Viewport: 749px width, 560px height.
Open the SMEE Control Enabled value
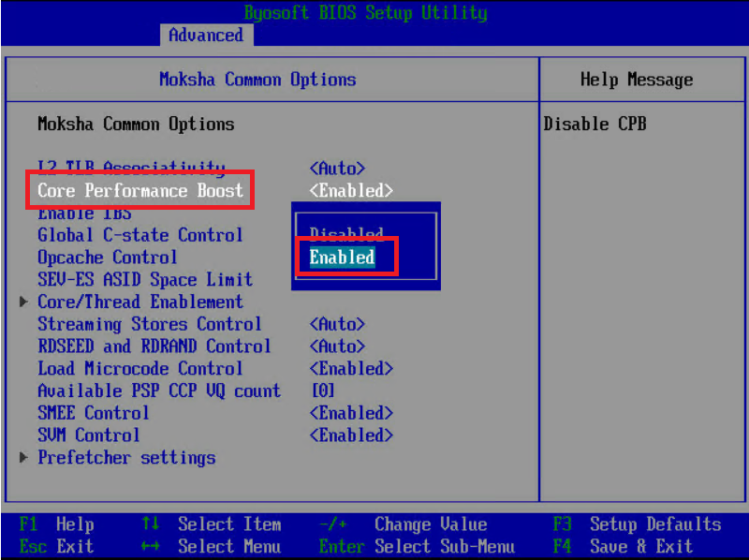(x=351, y=413)
